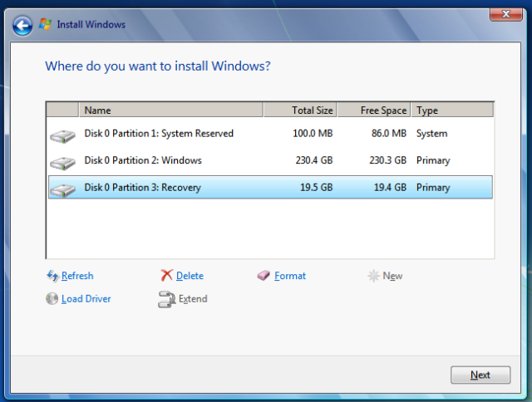Sort by the Name column header

click(171, 110)
